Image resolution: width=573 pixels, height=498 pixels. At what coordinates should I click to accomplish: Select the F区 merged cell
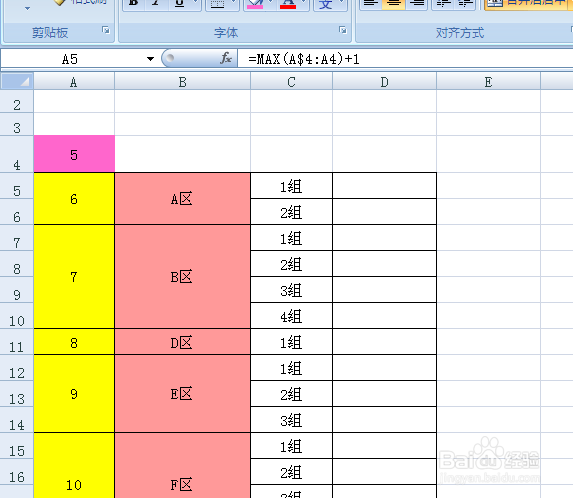point(182,465)
